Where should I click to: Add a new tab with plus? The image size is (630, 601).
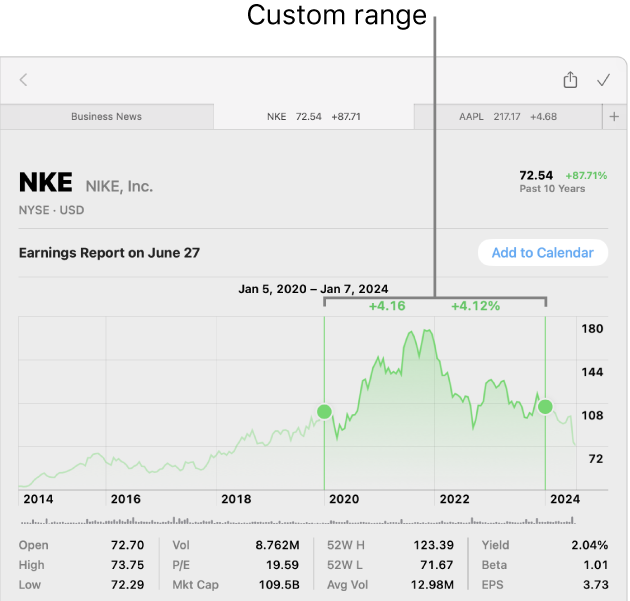coord(614,117)
